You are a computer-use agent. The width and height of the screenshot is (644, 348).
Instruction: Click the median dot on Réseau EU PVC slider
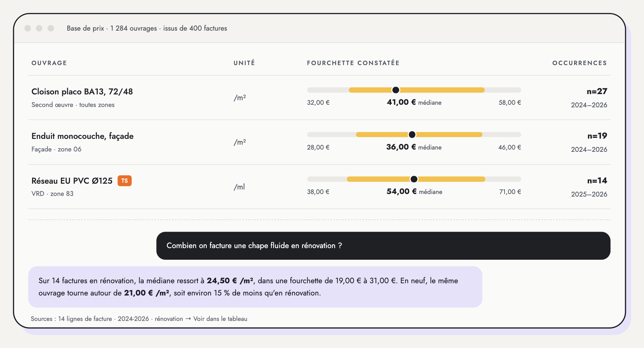(x=414, y=179)
